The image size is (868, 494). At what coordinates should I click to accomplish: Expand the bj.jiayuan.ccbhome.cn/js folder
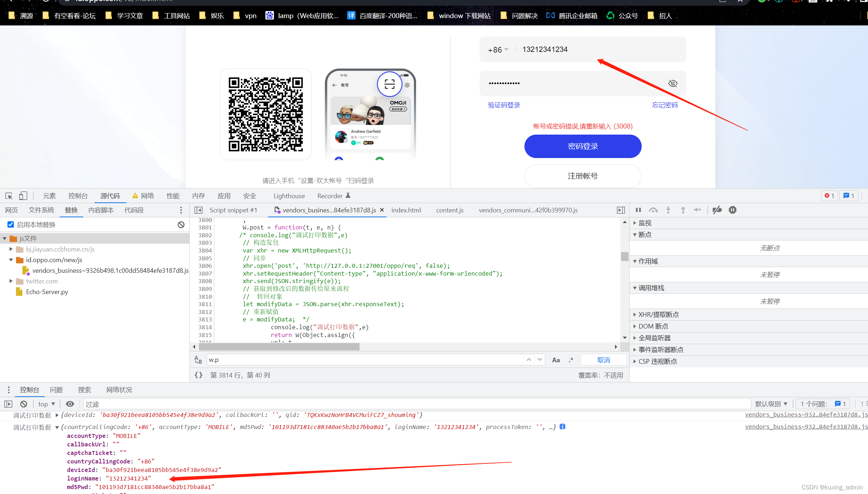pos(11,249)
